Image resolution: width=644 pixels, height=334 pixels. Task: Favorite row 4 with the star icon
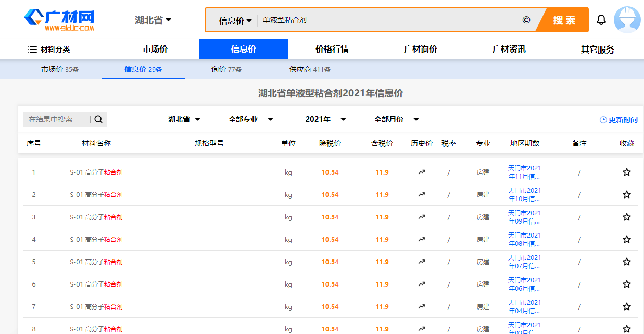[627, 239]
